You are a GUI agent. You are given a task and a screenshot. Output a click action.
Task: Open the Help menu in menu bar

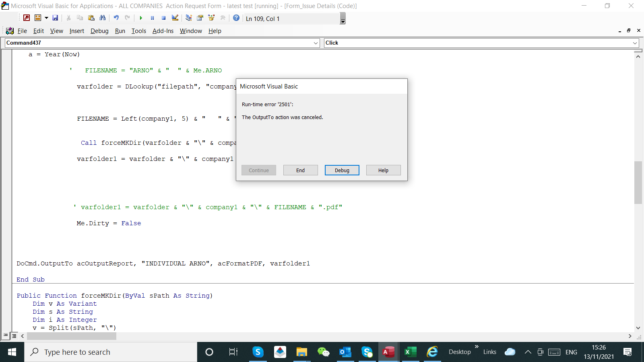pyautogui.click(x=215, y=31)
